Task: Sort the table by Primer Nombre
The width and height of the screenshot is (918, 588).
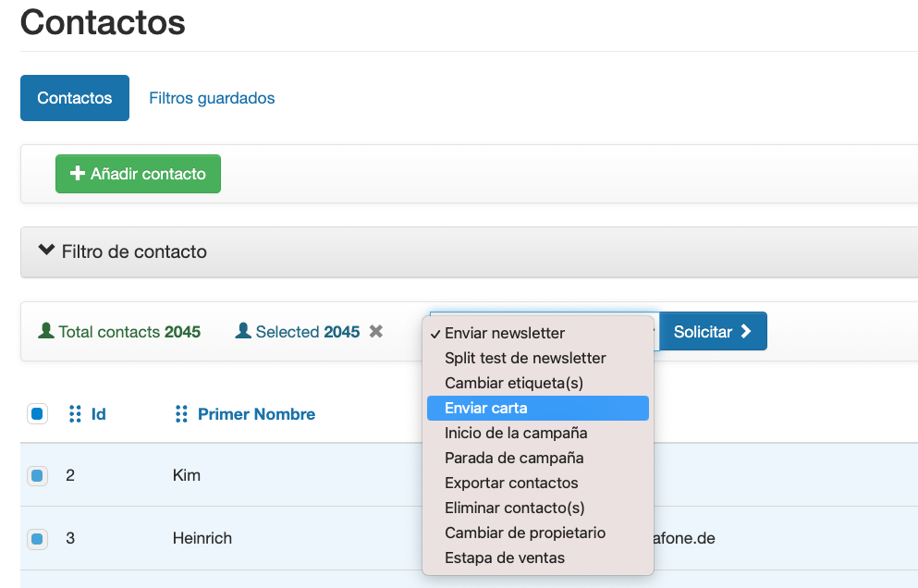Action: [256, 414]
